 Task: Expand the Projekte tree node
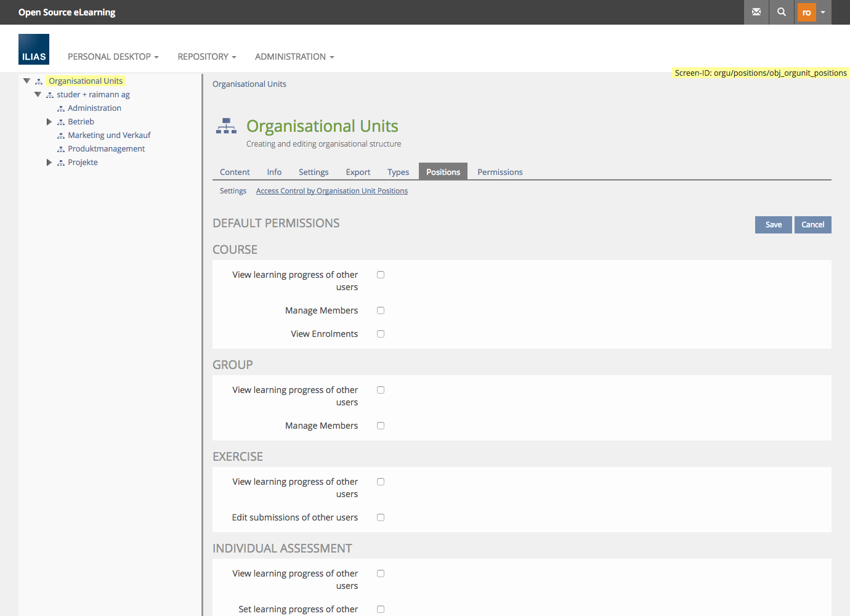point(49,163)
